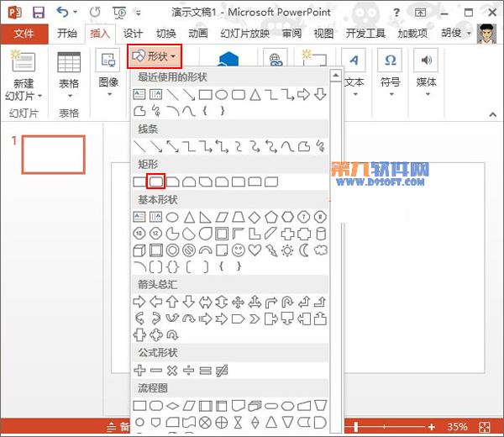The height and width of the screenshot is (437, 504).
Task: Switch to the 设计 Design tab
Action: pos(133,34)
